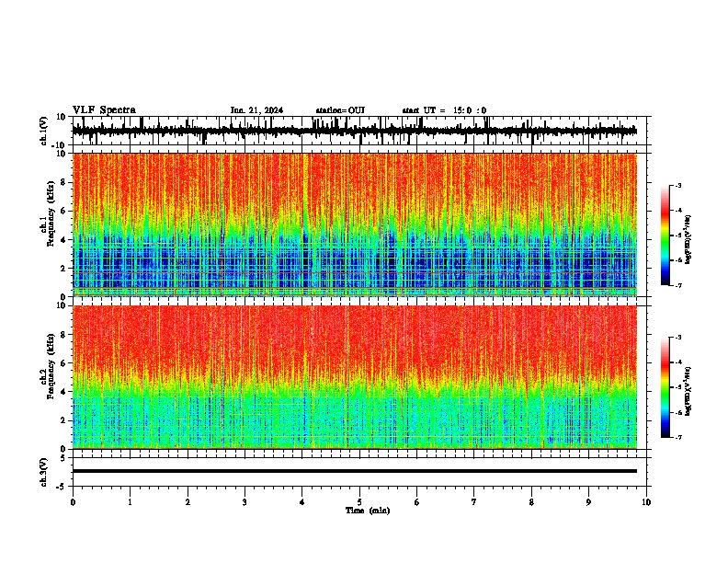Click the '-7' label below ch.2 colorbar
728x563 pixels.
point(677,438)
